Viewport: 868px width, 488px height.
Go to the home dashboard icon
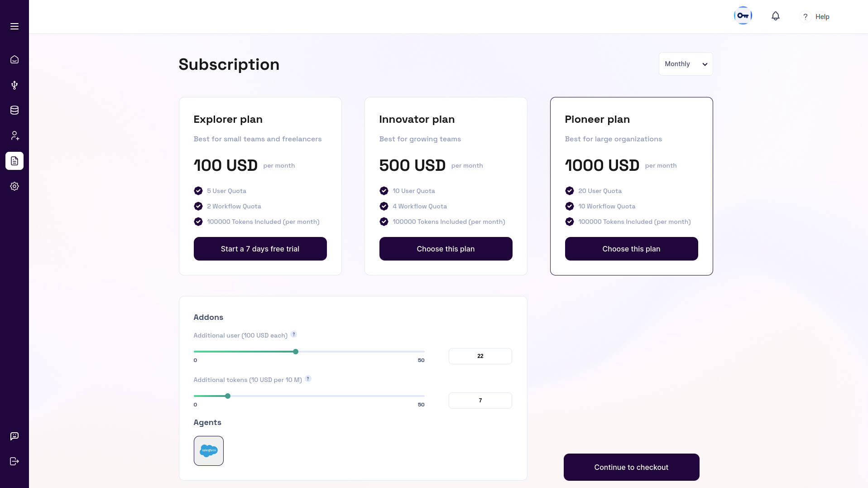(x=14, y=59)
